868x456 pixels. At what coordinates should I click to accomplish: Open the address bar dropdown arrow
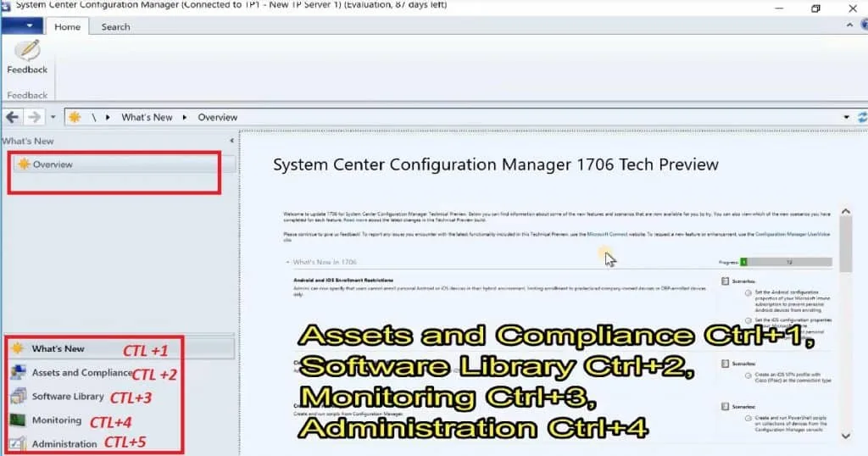[847, 117]
